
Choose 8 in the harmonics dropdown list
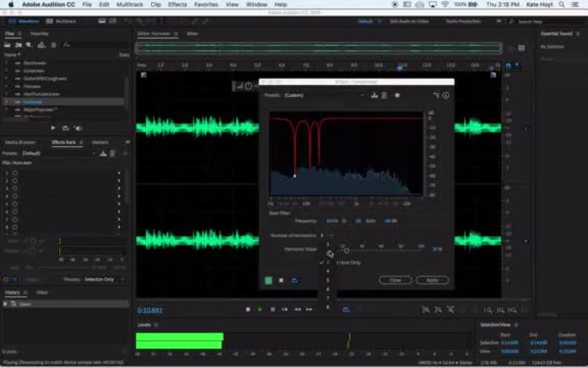(x=328, y=307)
